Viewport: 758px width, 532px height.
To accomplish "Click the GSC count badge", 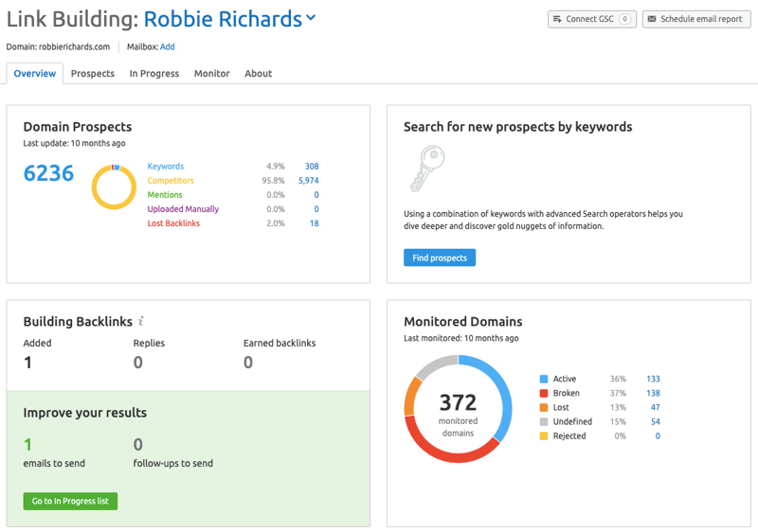I will point(624,19).
